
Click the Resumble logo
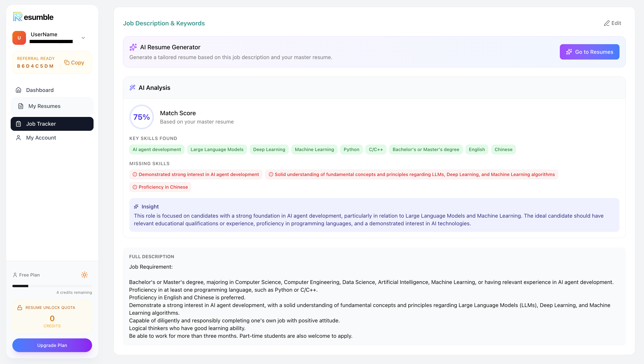click(33, 17)
